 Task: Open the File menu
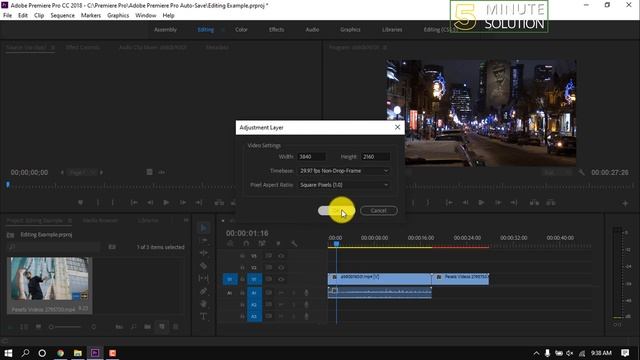(7, 16)
